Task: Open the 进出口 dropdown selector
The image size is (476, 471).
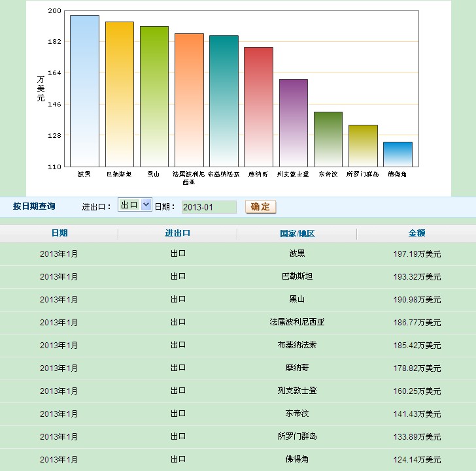Action: click(135, 205)
